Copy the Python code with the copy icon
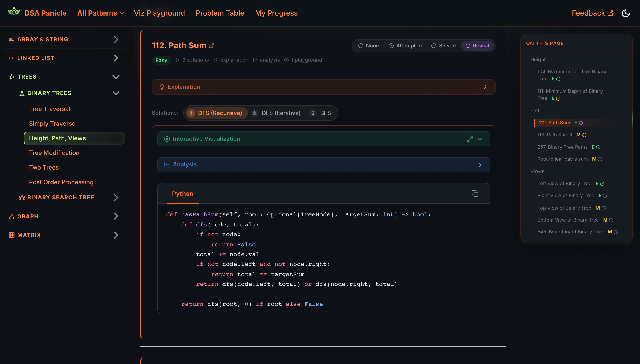The image size is (640, 364). point(475,194)
